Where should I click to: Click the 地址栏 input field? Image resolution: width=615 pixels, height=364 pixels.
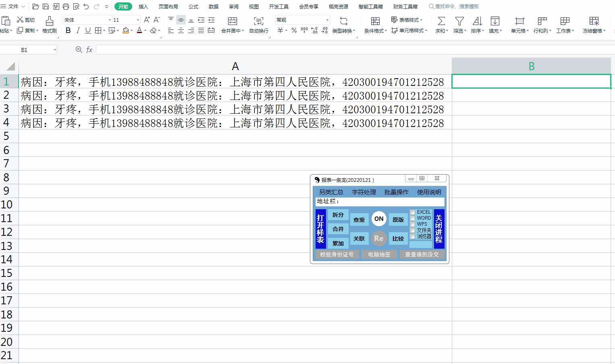pyautogui.click(x=380, y=201)
